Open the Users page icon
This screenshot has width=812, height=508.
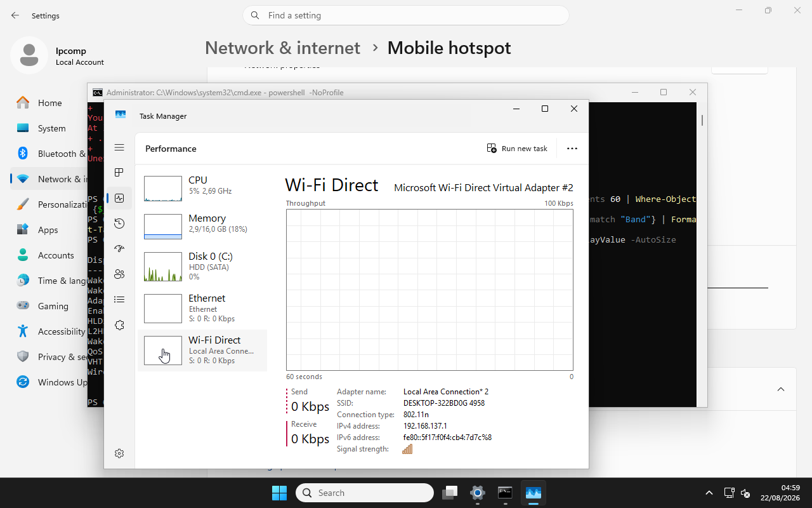pyautogui.click(x=119, y=274)
